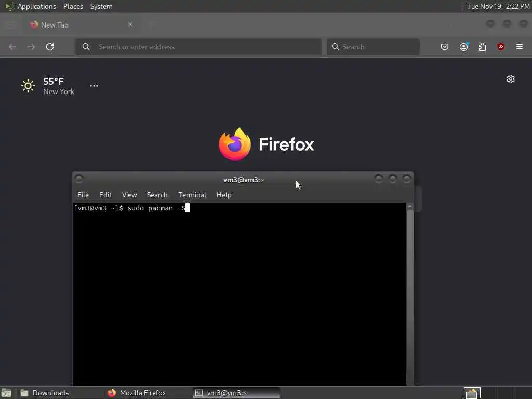The image size is (532, 399).
Task: Focus the Search or enter address bar
Action: point(198,47)
